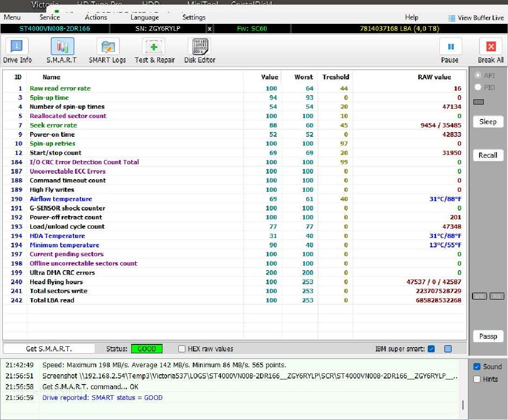
Task: Select the Minimum temperature row
Action: pyautogui.click(x=234, y=245)
